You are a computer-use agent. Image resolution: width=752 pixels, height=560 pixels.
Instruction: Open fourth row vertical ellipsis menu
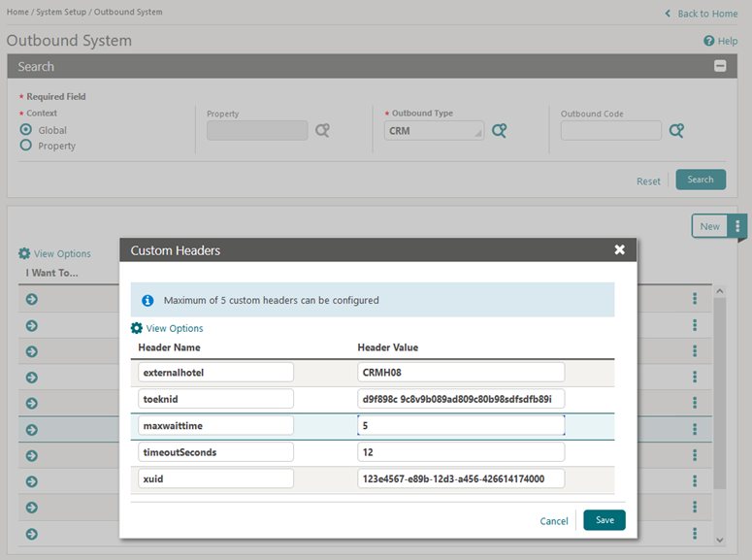(695, 377)
